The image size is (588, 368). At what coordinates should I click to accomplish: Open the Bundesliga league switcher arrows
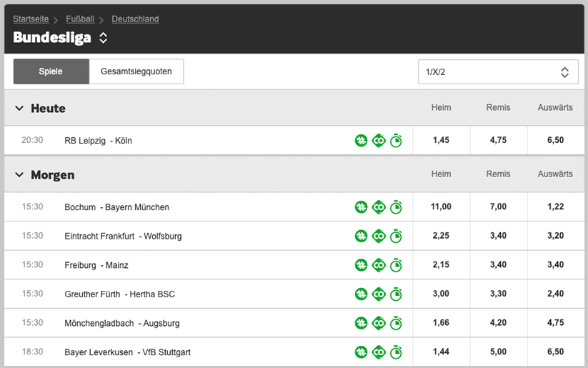[103, 37]
